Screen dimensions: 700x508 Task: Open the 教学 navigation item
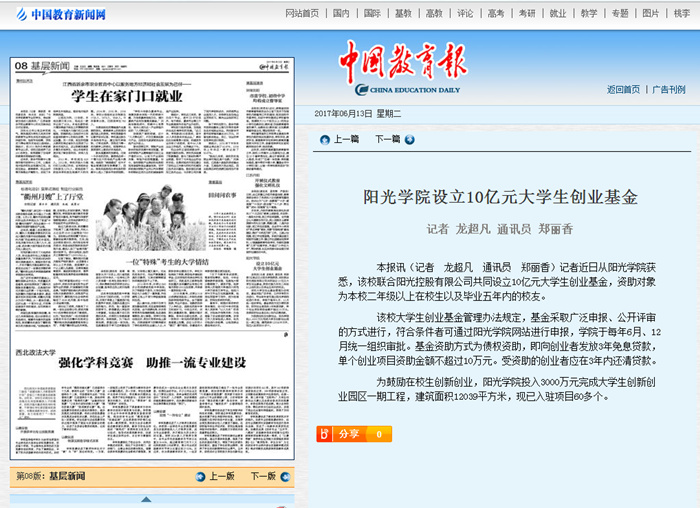coord(589,13)
